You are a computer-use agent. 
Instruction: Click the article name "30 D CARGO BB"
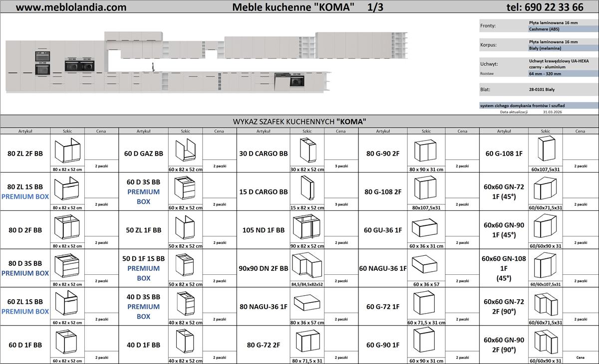(x=264, y=154)
